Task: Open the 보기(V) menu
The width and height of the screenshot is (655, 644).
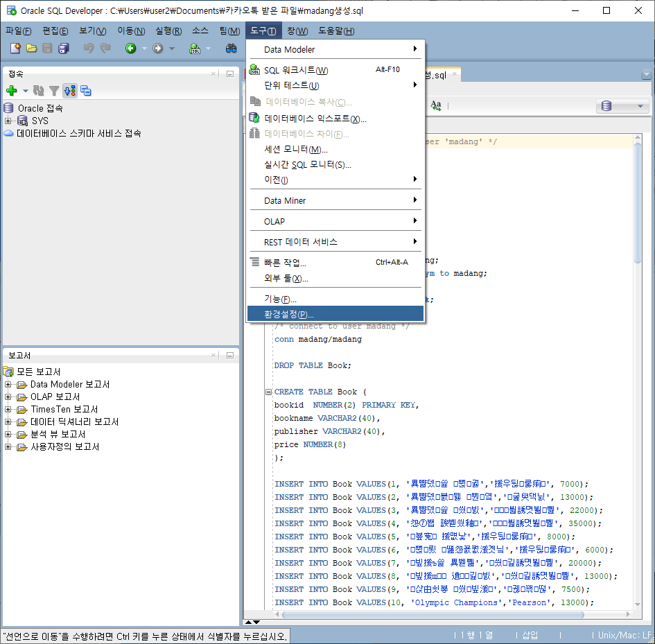Action: [93, 31]
